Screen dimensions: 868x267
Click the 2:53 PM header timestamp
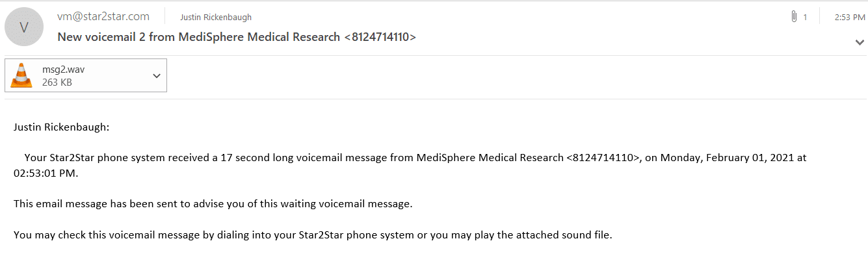coord(849,17)
